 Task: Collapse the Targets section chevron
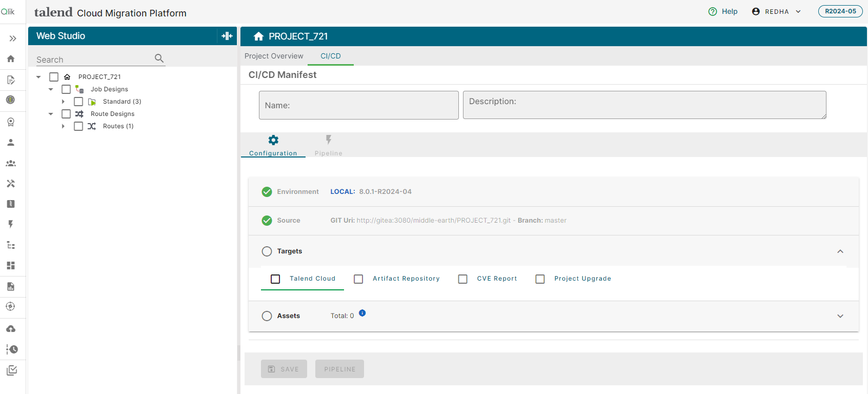[x=840, y=251]
